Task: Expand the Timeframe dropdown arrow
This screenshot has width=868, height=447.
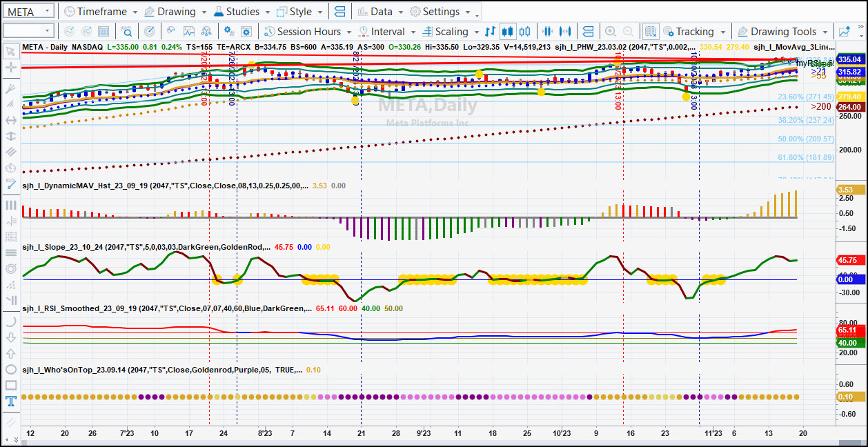Action: coord(134,12)
